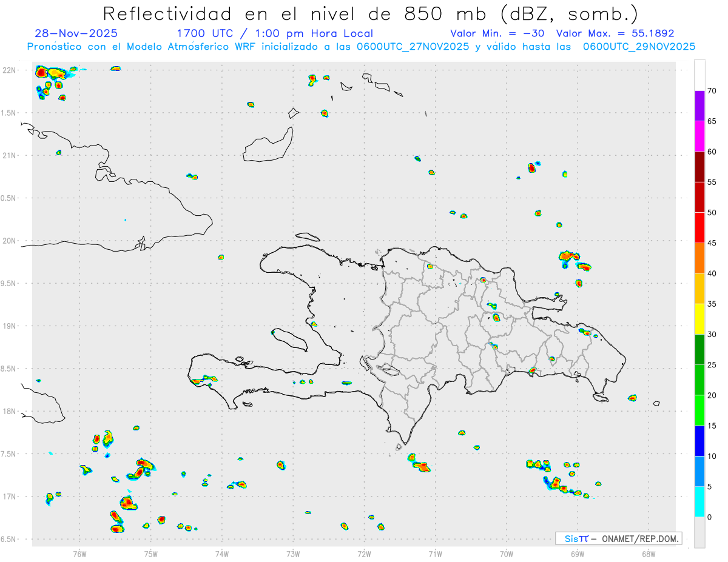The image size is (728, 562).
Task: Pick the bright red 45–50 dBZ colorbar segment
Action: 699,228
